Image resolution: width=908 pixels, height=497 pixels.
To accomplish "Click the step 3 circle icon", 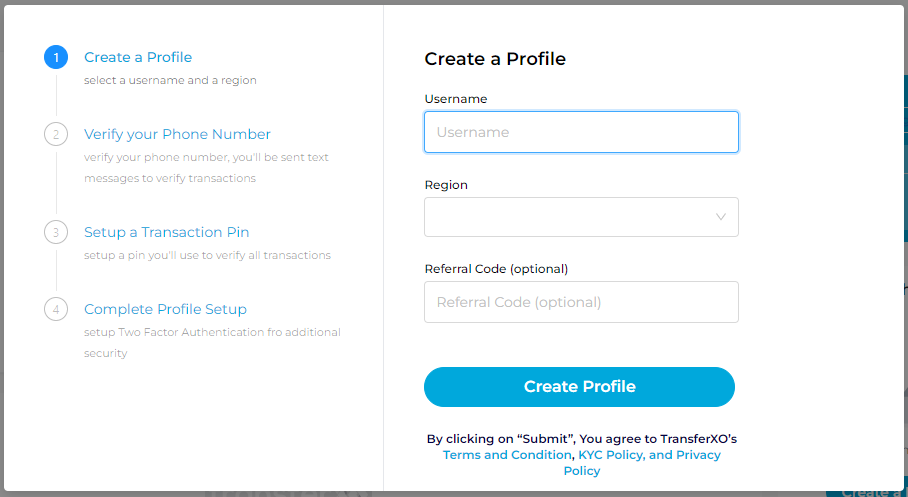I will point(56,232).
